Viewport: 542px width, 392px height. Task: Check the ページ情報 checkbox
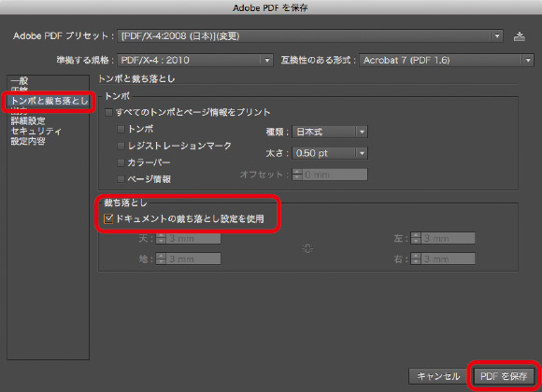click(121, 179)
